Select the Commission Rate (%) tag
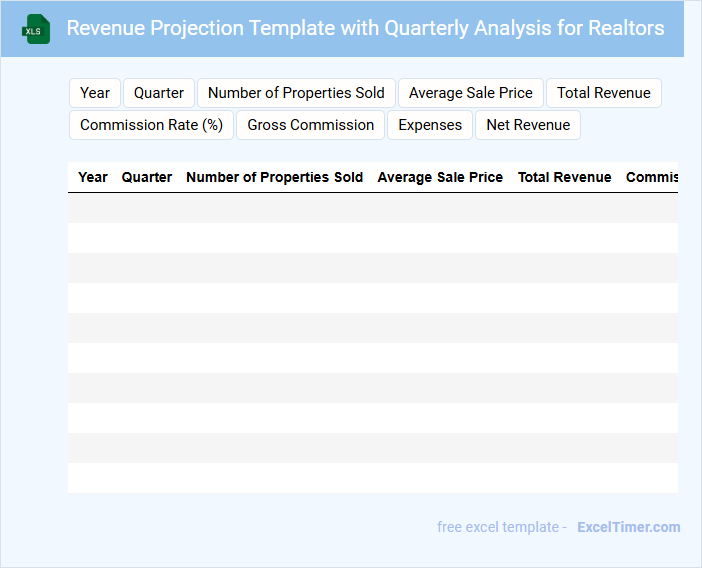Viewport: 702px width, 568px height. pos(151,125)
